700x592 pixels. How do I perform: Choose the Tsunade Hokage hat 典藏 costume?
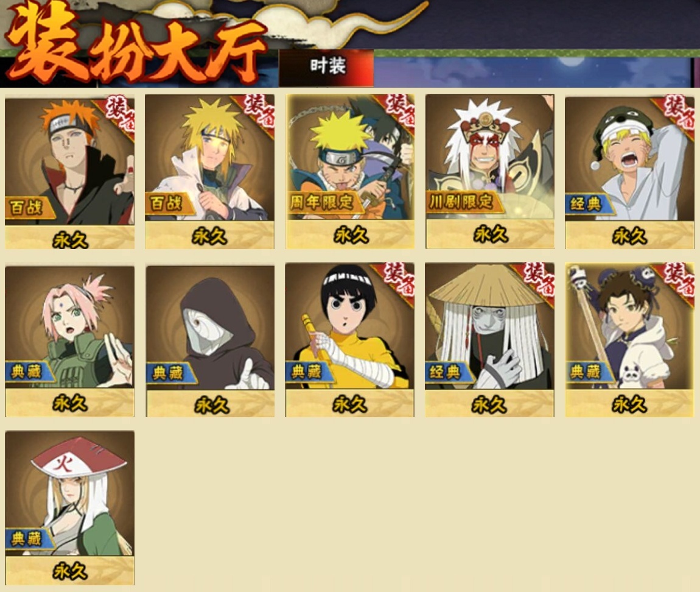coord(69,507)
